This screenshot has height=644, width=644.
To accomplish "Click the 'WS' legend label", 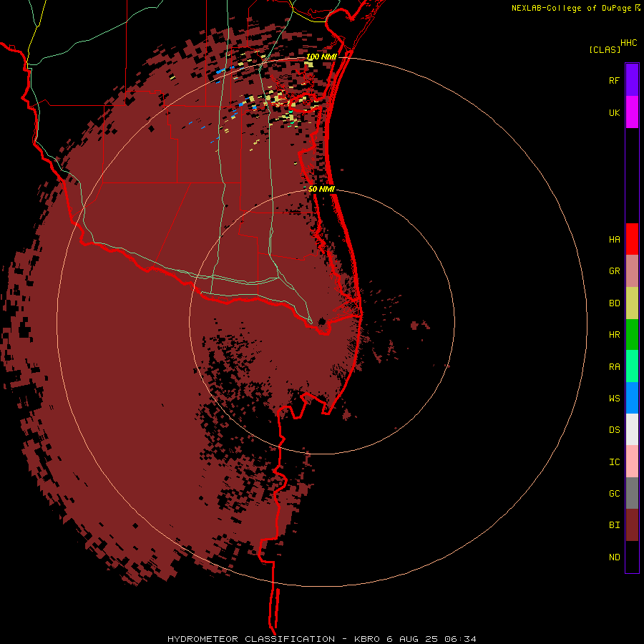I will coord(614,398).
